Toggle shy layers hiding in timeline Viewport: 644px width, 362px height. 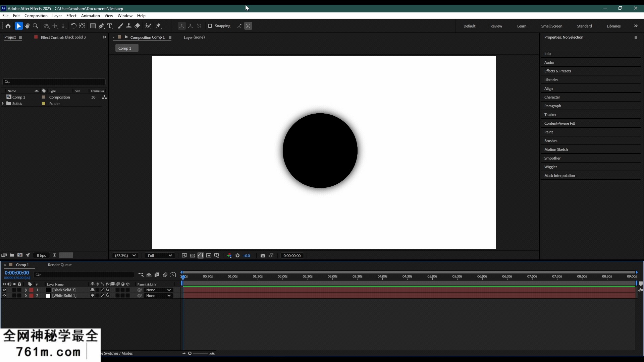(x=149, y=275)
